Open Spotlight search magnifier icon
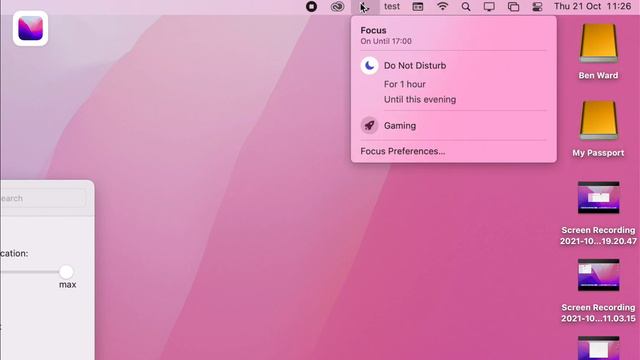The height and width of the screenshot is (360, 640). point(466,7)
